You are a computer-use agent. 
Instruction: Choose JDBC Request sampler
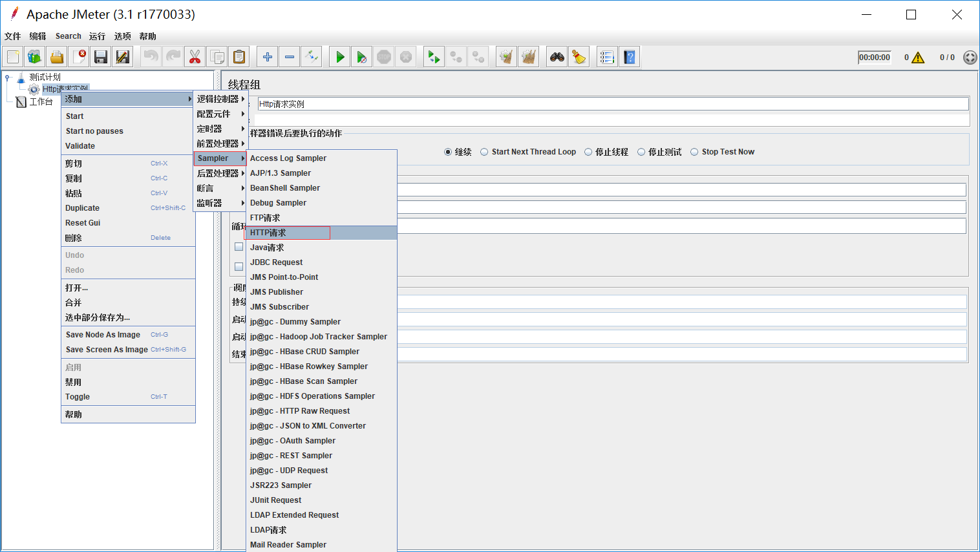click(x=321, y=262)
